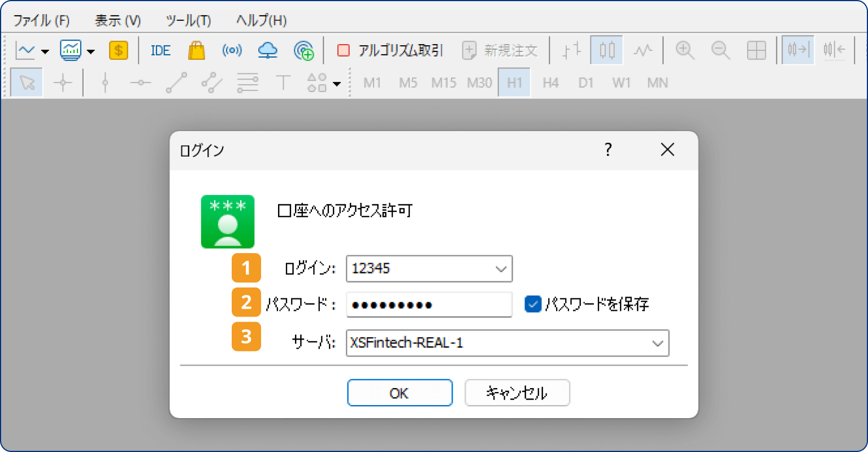Select the cursor arrow tool
The width and height of the screenshot is (868, 452).
point(27,82)
